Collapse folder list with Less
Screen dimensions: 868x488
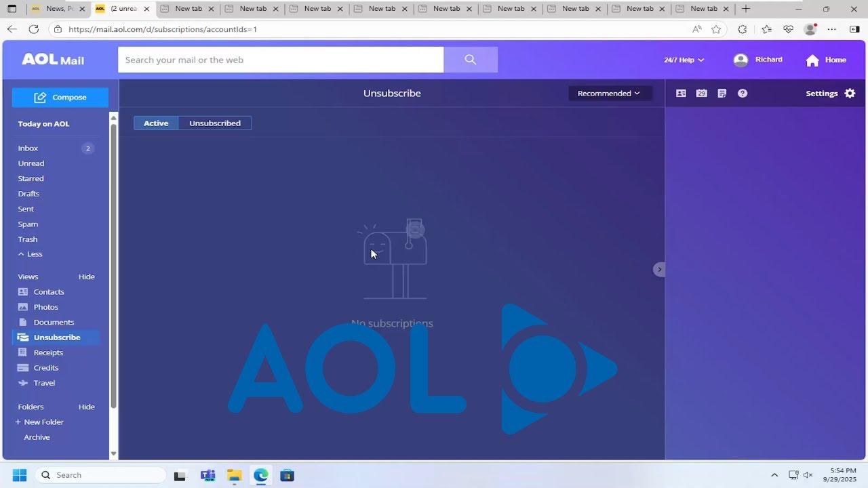coord(31,254)
